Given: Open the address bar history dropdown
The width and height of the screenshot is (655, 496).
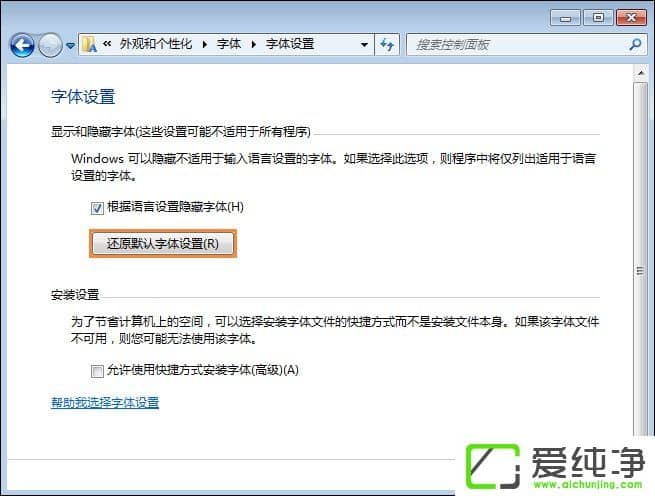Looking at the screenshot, I should (x=364, y=44).
